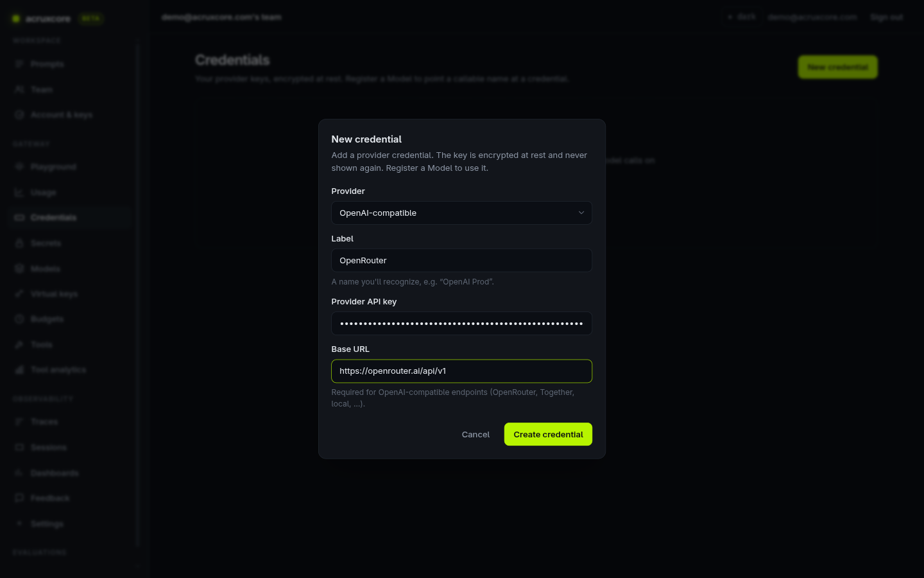Click the "New credential" dialog title

366,139
